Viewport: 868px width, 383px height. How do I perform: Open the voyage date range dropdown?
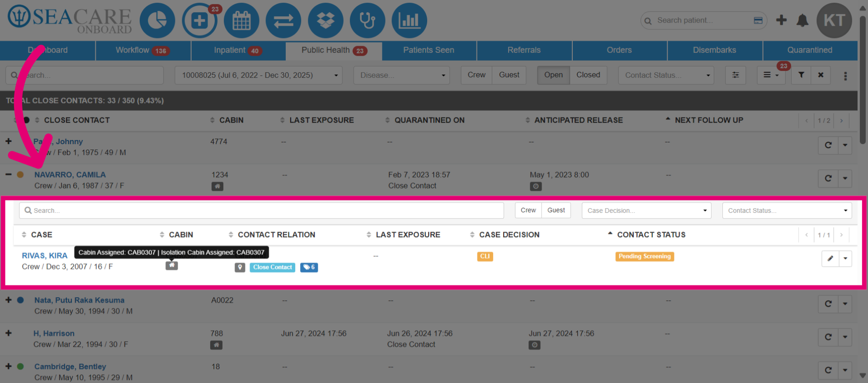tap(259, 75)
